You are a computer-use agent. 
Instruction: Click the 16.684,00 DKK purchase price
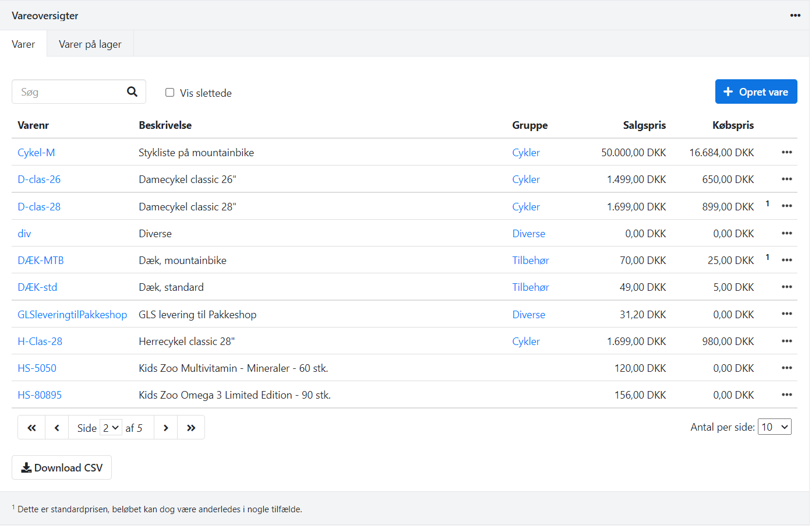(x=722, y=153)
